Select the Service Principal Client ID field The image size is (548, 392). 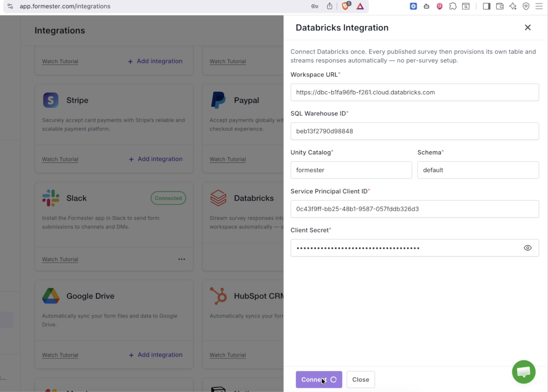(x=415, y=209)
